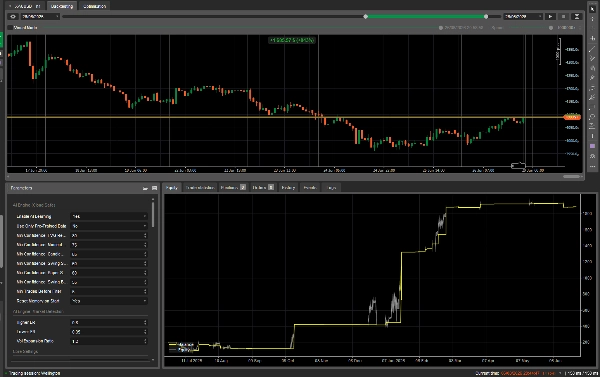Screen dimensions: 600x377
Task: Stop the backtest with the stop button
Action: [x=563, y=16]
